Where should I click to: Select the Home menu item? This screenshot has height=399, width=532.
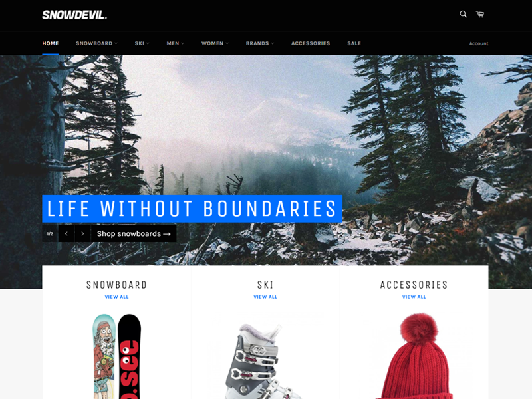[51, 43]
